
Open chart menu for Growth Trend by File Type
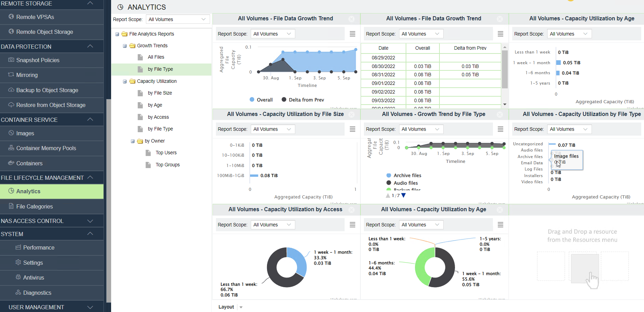pos(501,129)
